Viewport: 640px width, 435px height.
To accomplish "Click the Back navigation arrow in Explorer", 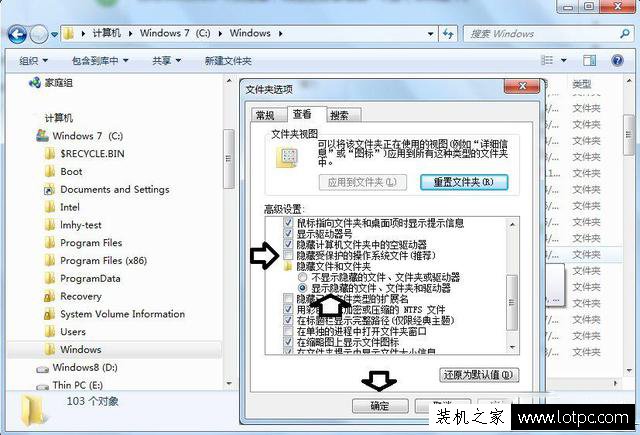I will click(x=17, y=35).
